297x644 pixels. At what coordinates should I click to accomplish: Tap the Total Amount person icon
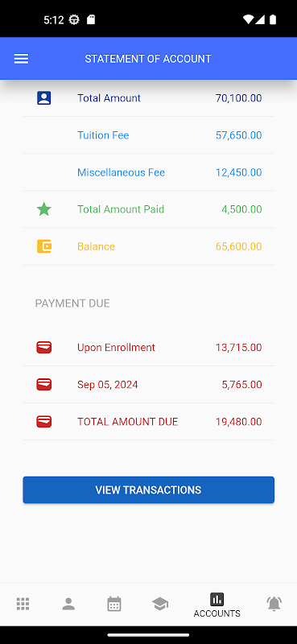click(44, 98)
